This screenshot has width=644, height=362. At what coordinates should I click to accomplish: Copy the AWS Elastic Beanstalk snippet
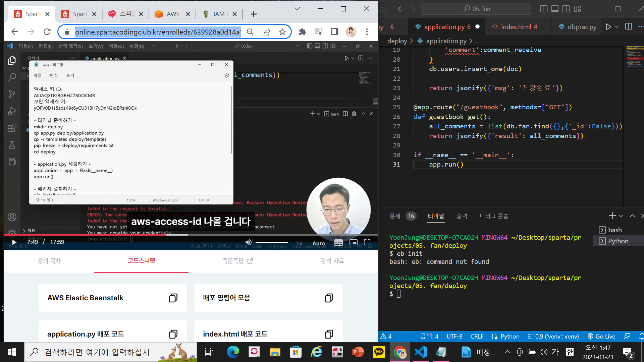click(x=173, y=298)
